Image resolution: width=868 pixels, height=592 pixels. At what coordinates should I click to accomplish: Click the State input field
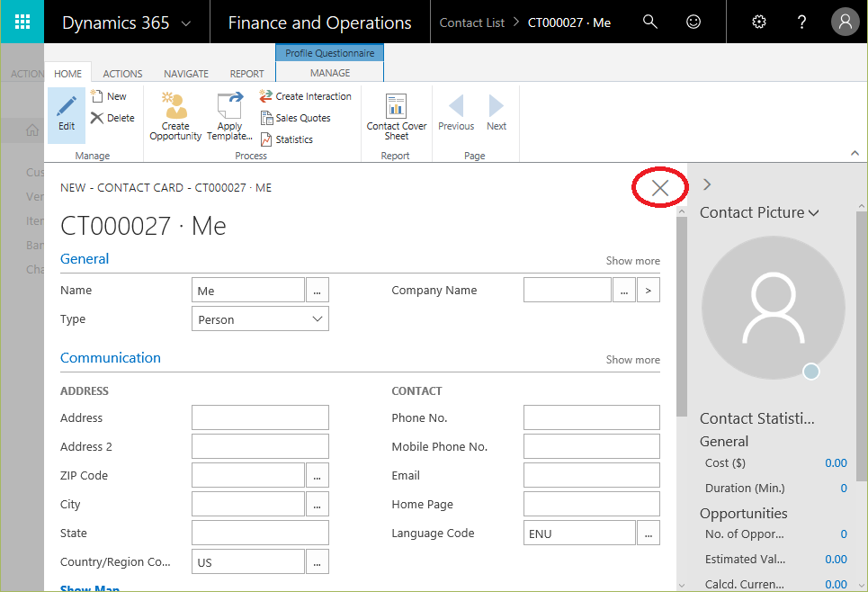[x=260, y=533]
